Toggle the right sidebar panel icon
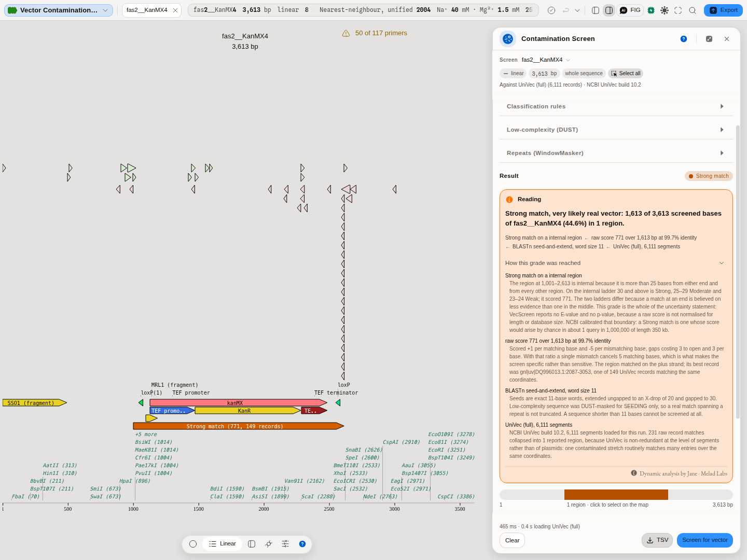Viewport: 747px width, 560px height. [609, 10]
